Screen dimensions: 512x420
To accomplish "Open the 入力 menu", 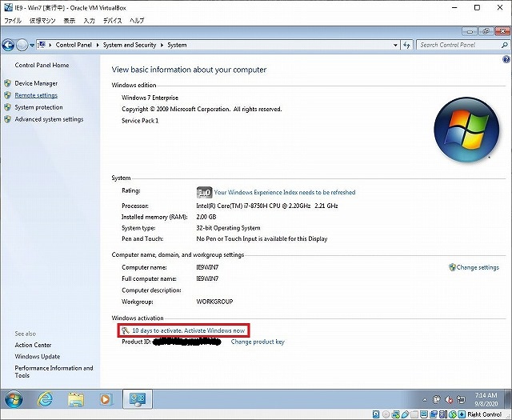I will 89,21.
